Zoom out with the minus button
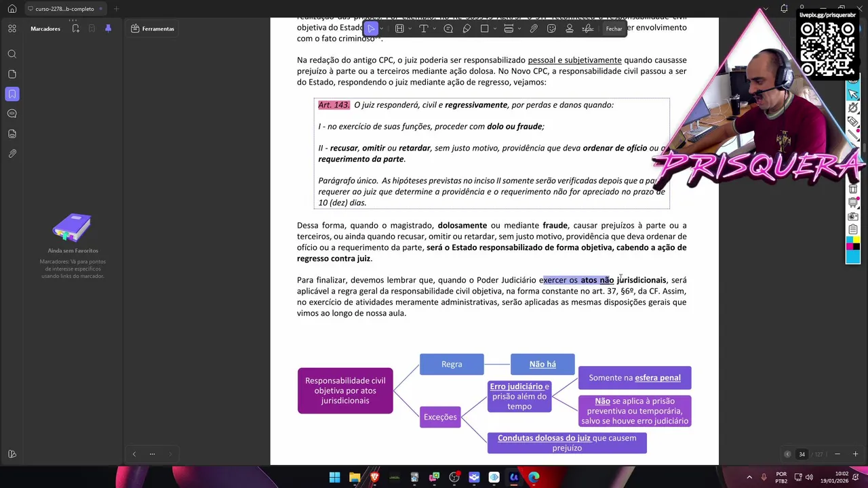Viewport: 868px width, 488px height. [837, 454]
